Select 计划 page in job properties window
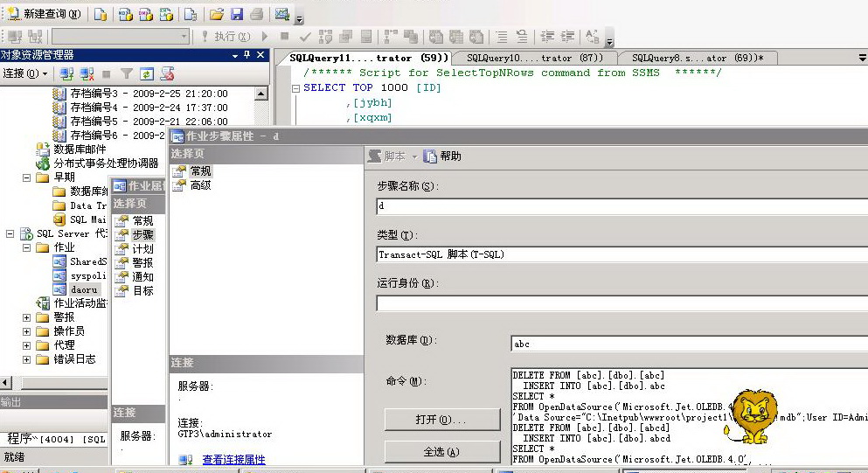This screenshot has width=868, height=473. (142, 248)
